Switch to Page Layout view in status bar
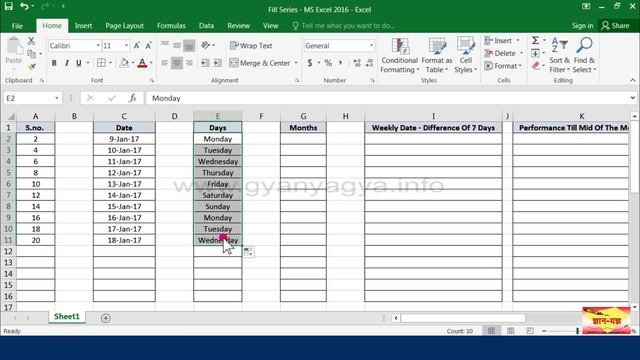This screenshot has height=360, width=640. pyautogui.click(x=511, y=331)
